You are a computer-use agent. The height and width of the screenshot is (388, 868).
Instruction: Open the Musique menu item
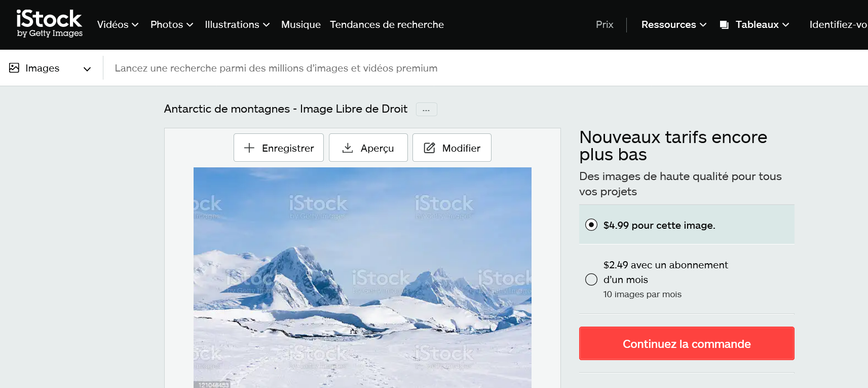point(301,24)
